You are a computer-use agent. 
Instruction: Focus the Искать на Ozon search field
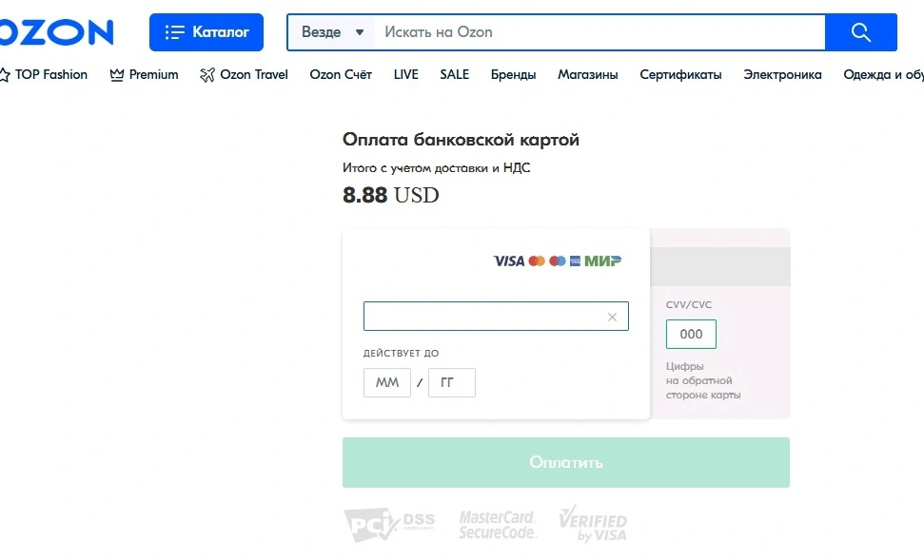coord(600,31)
